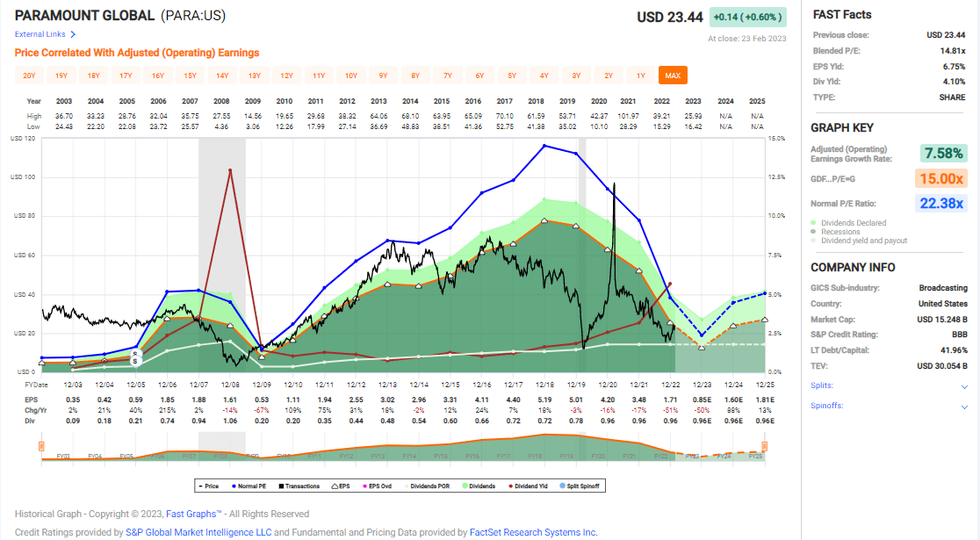Toggle Dividend Yld series in legend
980x540 pixels.
pyautogui.click(x=528, y=486)
